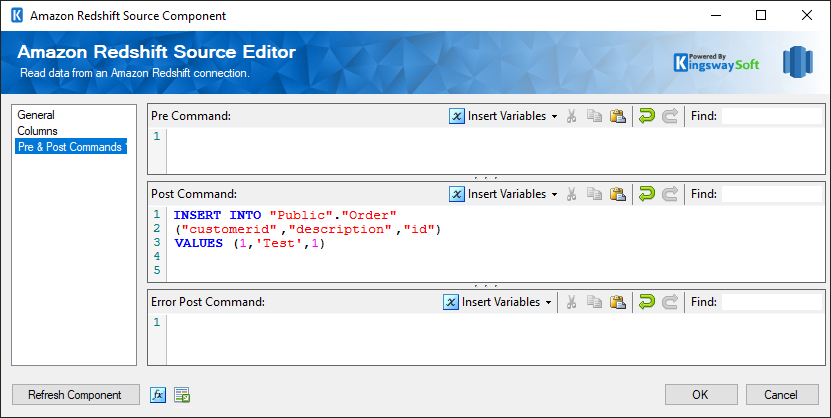Redo in the Error Post Command toolbar
The image size is (831, 418).
[x=670, y=302]
